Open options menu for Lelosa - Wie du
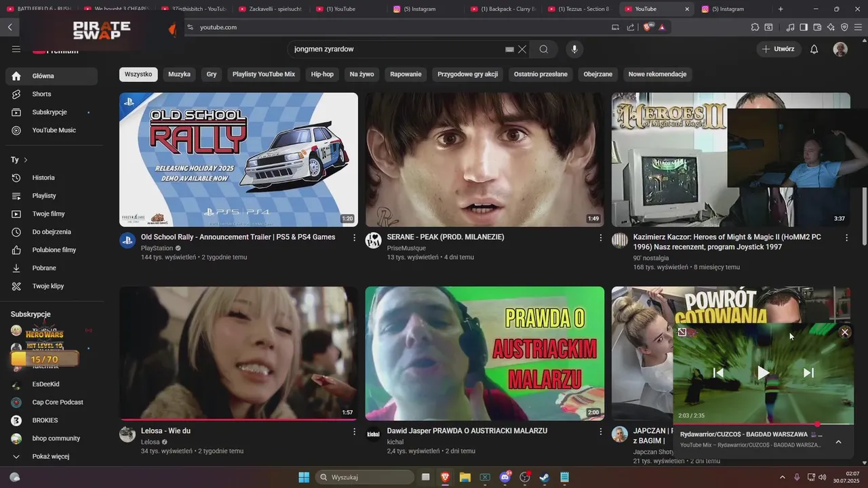 pyautogui.click(x=354, y=432)
